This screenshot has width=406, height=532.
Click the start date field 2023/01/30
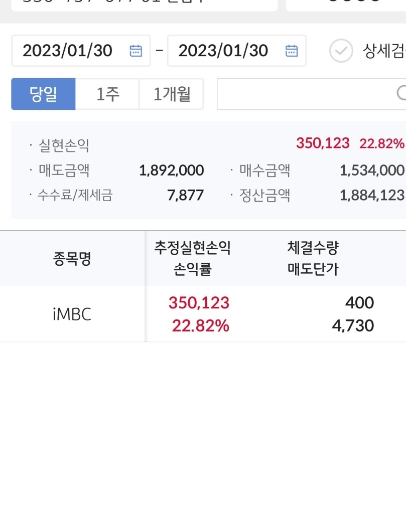81,51
